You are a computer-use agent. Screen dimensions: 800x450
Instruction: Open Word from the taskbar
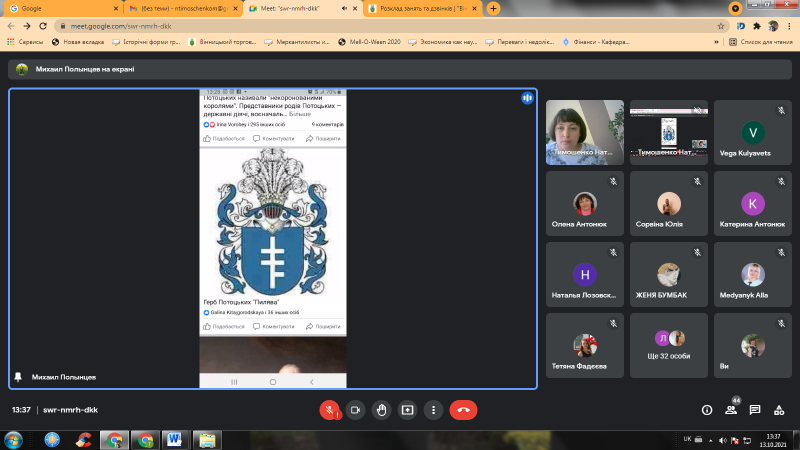[174, 440]
